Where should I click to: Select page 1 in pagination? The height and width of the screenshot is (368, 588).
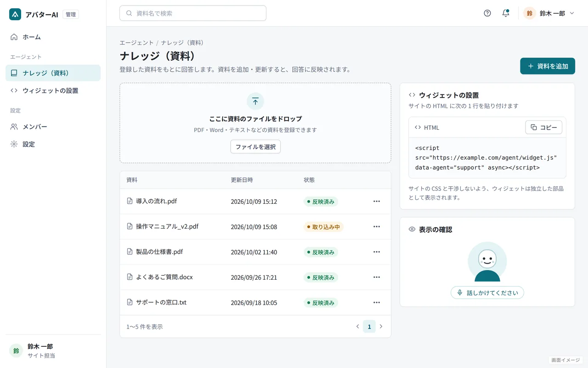tap(369, 327)
